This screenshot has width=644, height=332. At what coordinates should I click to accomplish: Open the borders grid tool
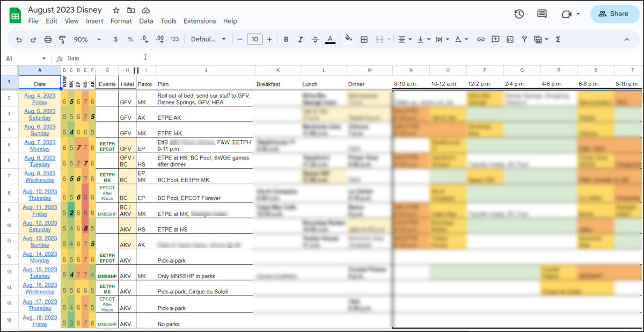(364, 39)
